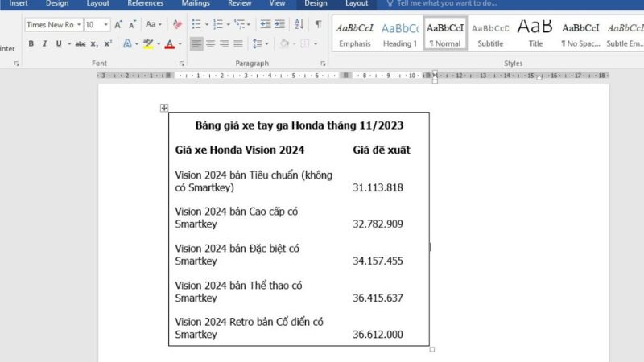Image resolution: width=644 pixels, height=362 pixels.
Task: Open Paragraph dialog launcher
Action: [323, 64]
